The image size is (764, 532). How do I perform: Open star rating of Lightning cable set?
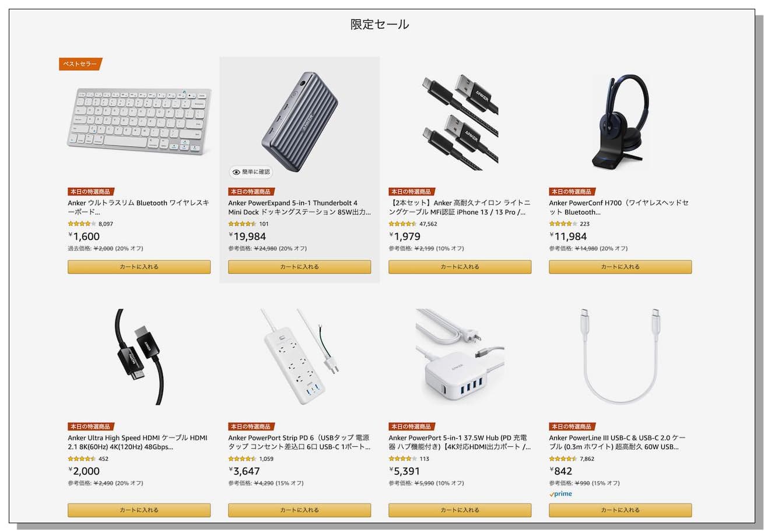[402, 224]
